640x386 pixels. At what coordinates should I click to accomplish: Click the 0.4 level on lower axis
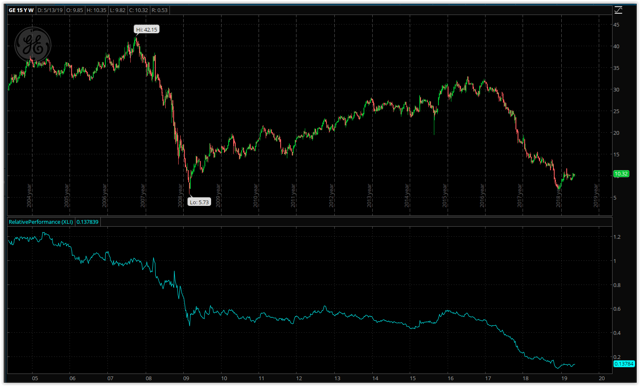tap(617, 333)
